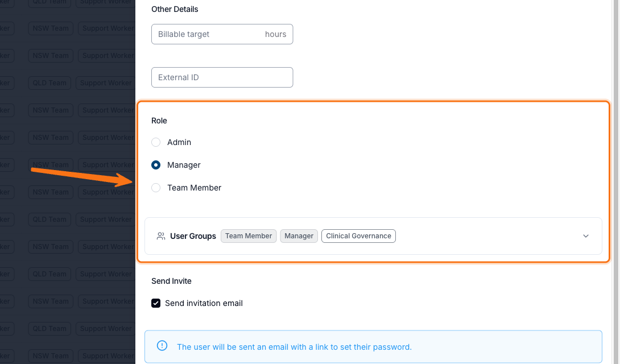The width and height of the screenshot is (620, 364).
Task: Click the User Groups people icon
Action: [160, 236]
